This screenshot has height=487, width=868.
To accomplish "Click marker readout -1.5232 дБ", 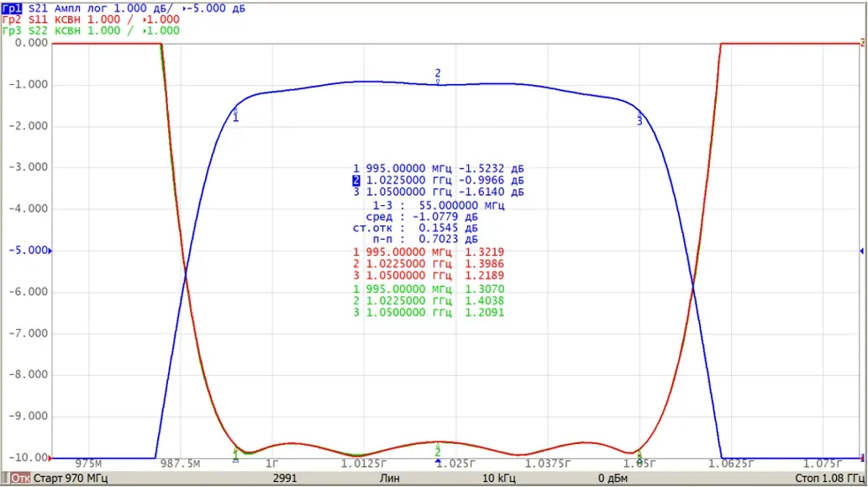I will tap(491, 168).
